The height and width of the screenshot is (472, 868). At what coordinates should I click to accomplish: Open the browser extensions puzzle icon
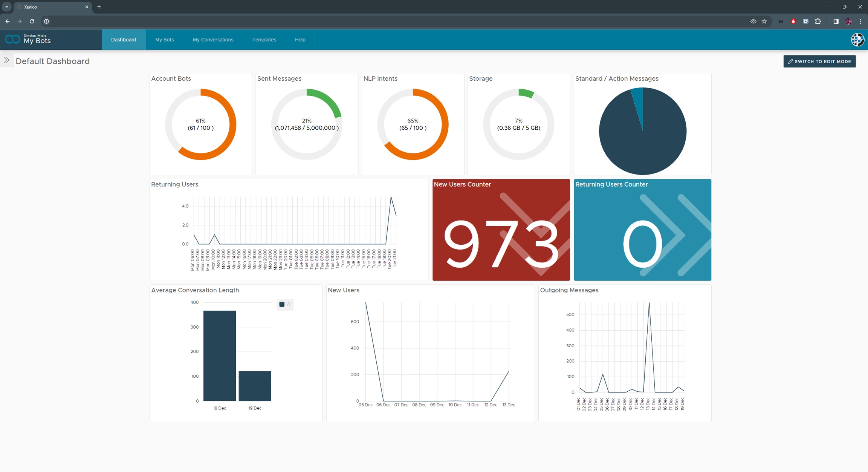tap(818, 21)
